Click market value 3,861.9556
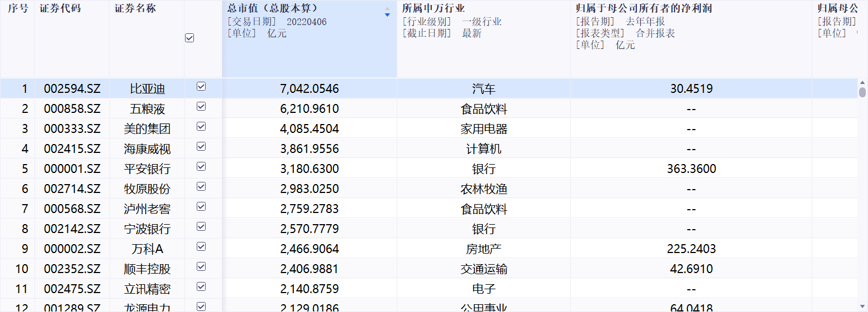This screenshot has width=868, height=312. 310,149
